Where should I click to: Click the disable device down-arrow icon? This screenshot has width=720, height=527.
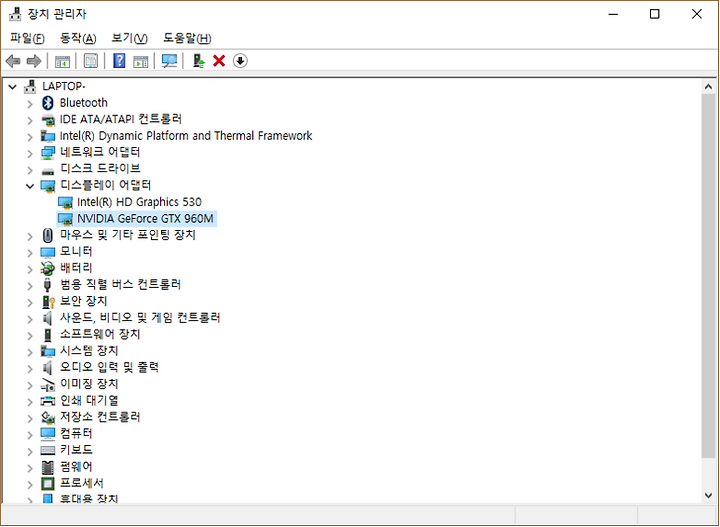pyautogui.click(x=240, y=61)
